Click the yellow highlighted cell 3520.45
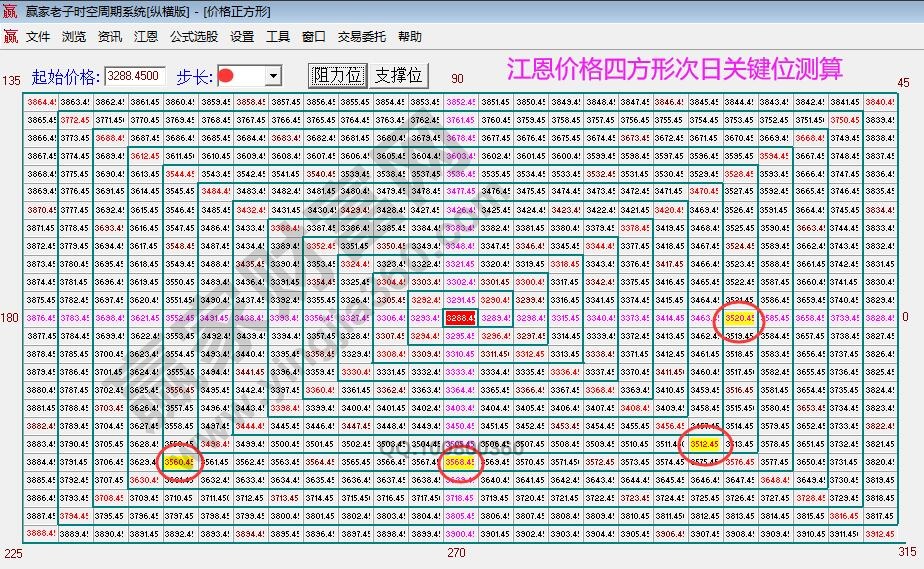Viewport: 924px width, 569px height. click(x=737, y=318)
